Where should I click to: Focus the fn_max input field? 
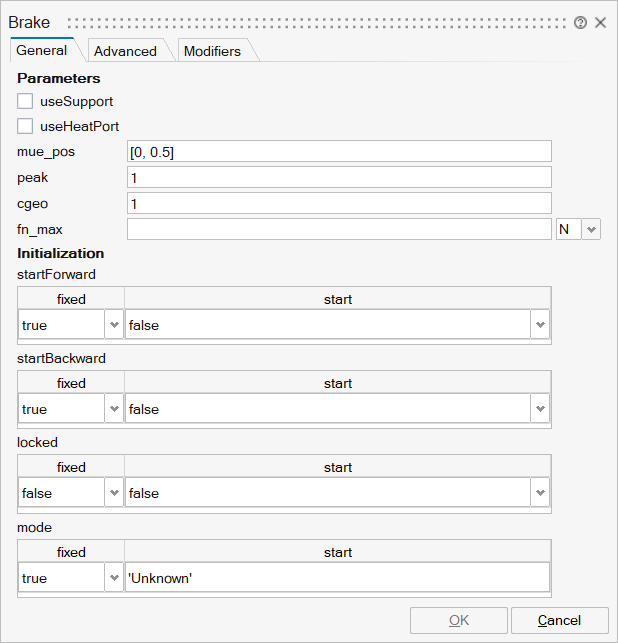(x=339, y=229)
